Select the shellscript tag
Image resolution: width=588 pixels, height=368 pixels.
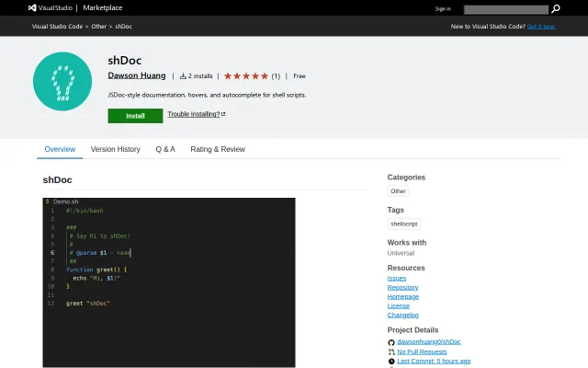[404, 224]
